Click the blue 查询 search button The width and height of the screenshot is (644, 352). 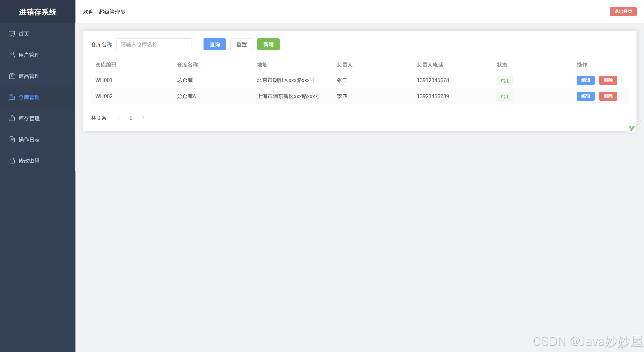point(215,44)
